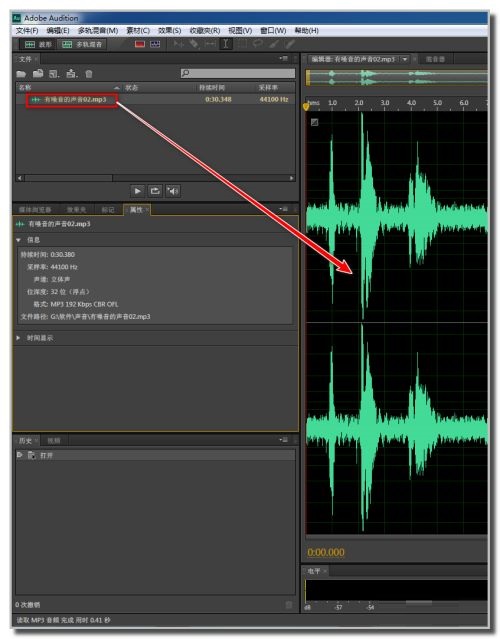Image resolution: width=500 pixels, height=639 pixels.
Task: Select the Paintbrush Selection tool
Action: pos(273,44)
